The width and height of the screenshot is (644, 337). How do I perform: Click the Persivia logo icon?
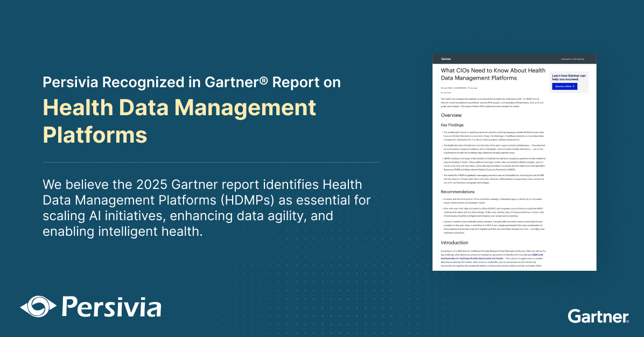pos(38,307)
